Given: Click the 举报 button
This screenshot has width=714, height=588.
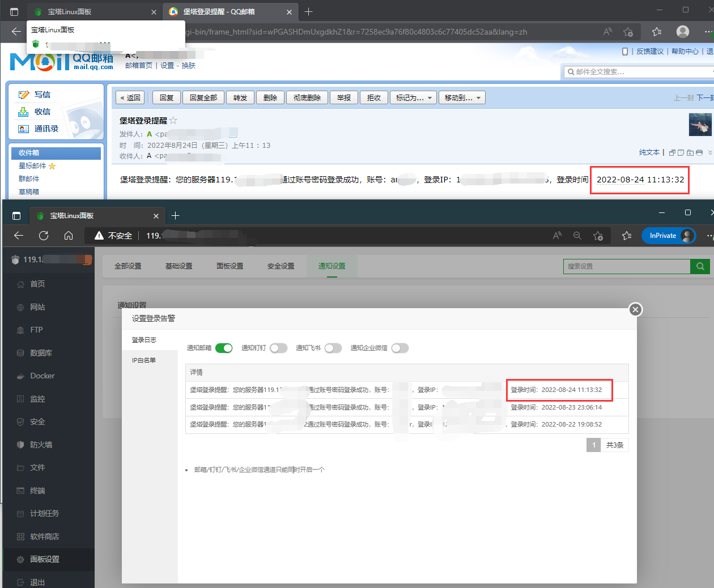Looking at the screenshot, I should tap(344, 97).
